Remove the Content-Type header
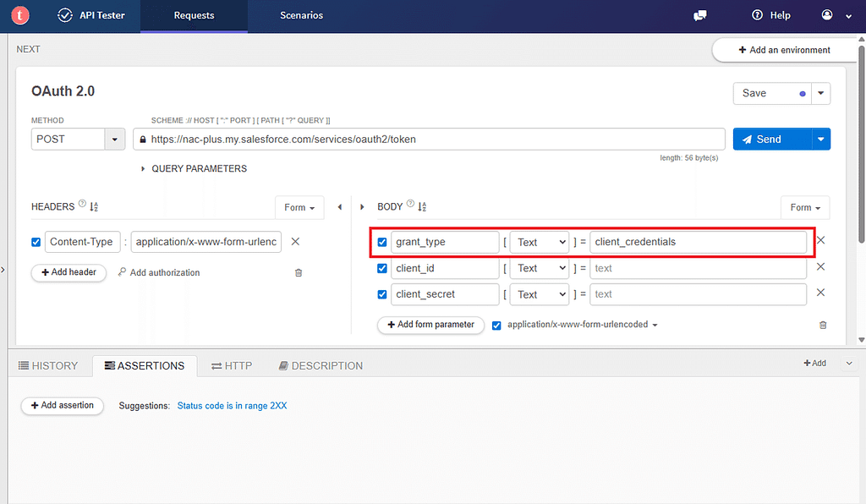866x504 pixels. tap(295, 241)
